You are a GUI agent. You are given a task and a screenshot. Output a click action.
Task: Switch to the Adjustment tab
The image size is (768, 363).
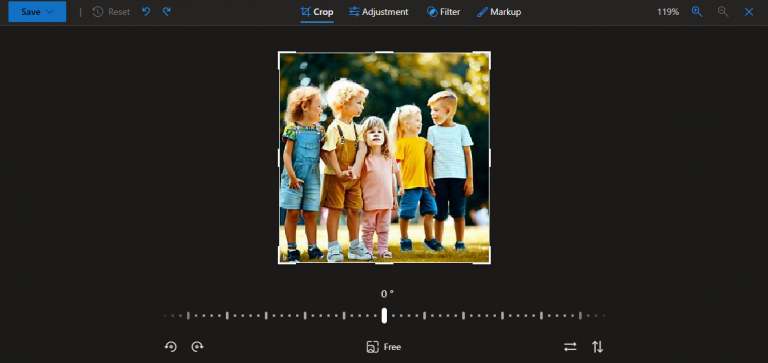[x=378, y=12]
